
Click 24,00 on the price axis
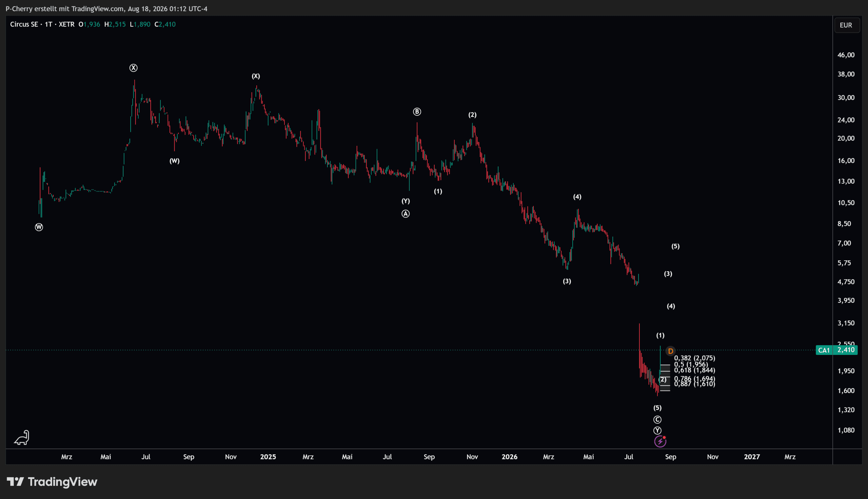coord(846,120)
